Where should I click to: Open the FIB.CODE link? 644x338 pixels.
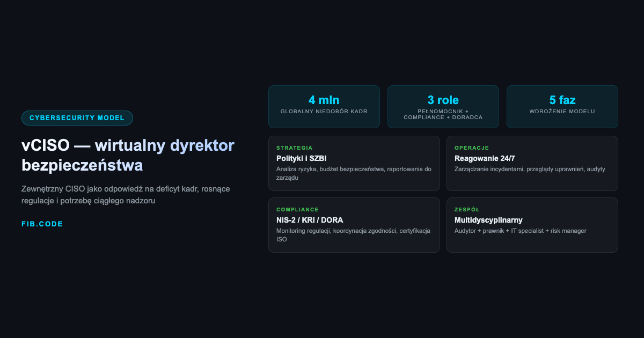[x=42, y=224]
